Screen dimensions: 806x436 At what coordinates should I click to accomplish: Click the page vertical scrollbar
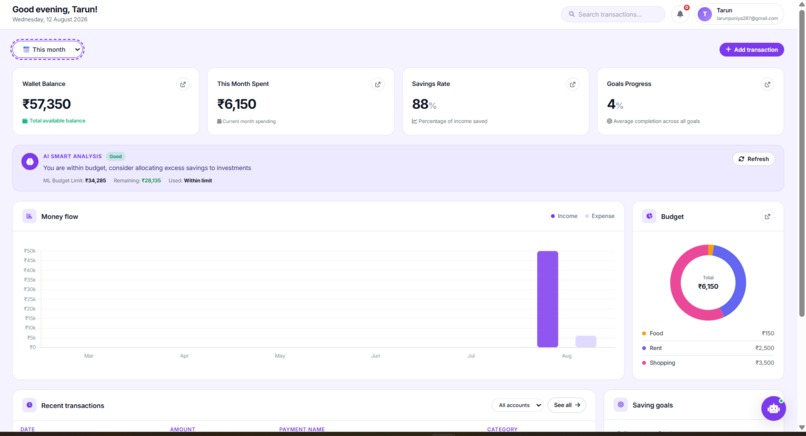pyautogui.click(x=801, y=162)
